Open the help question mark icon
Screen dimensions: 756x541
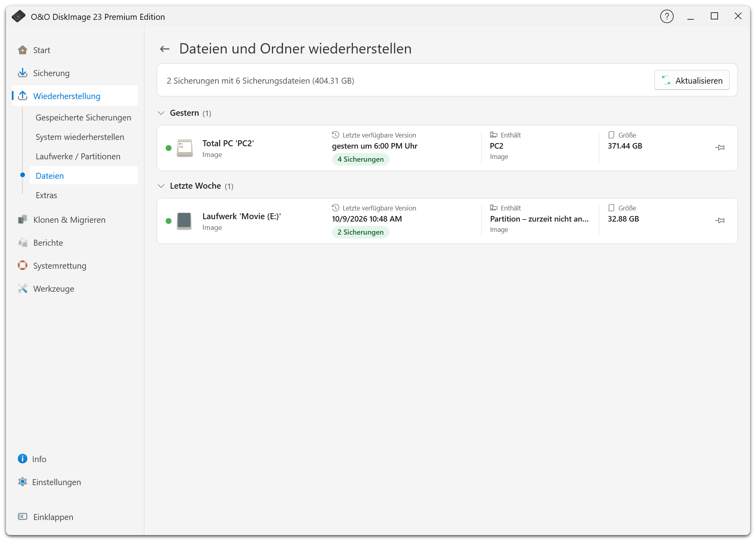pos(667,17)
